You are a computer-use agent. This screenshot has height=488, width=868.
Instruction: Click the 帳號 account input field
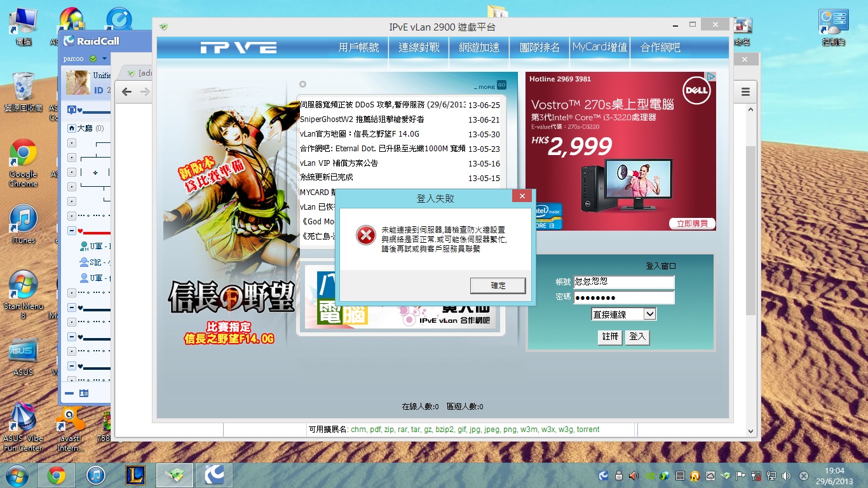pos(623,281)
